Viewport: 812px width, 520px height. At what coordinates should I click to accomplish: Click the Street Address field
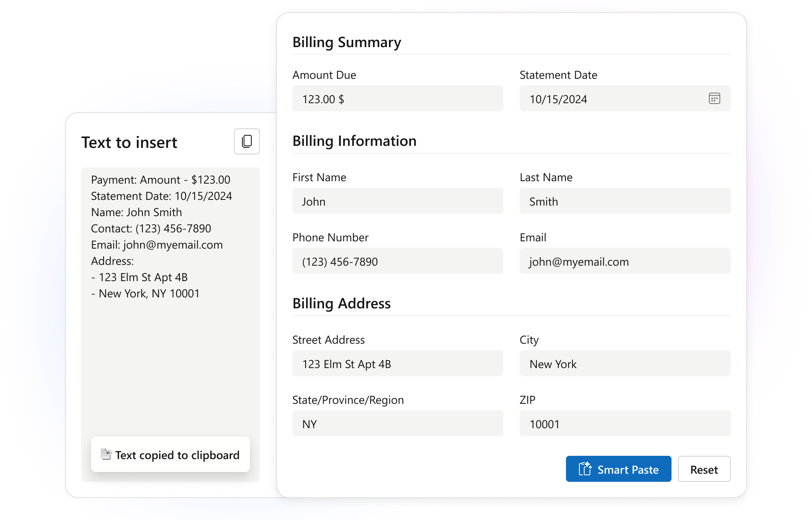pyautogui.click(x=397, y=363)
